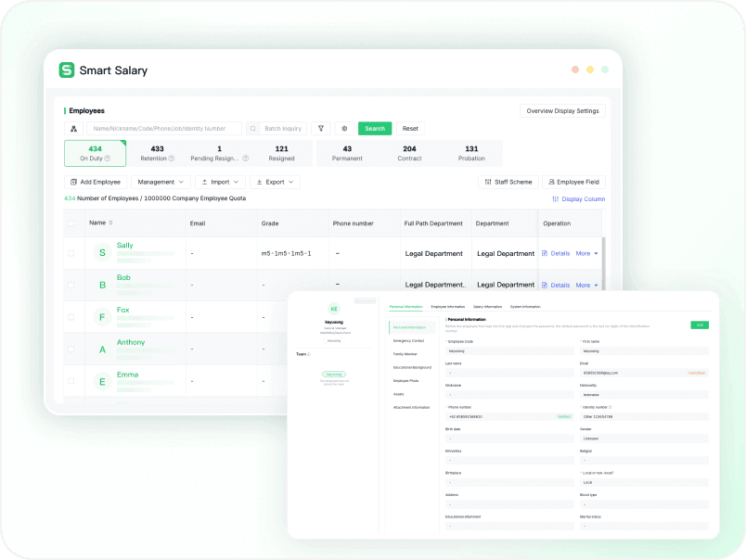Click the Name/Nickname/Code search input field
The height and width of the screenshot is (560, 746).
tap(164, 128)
